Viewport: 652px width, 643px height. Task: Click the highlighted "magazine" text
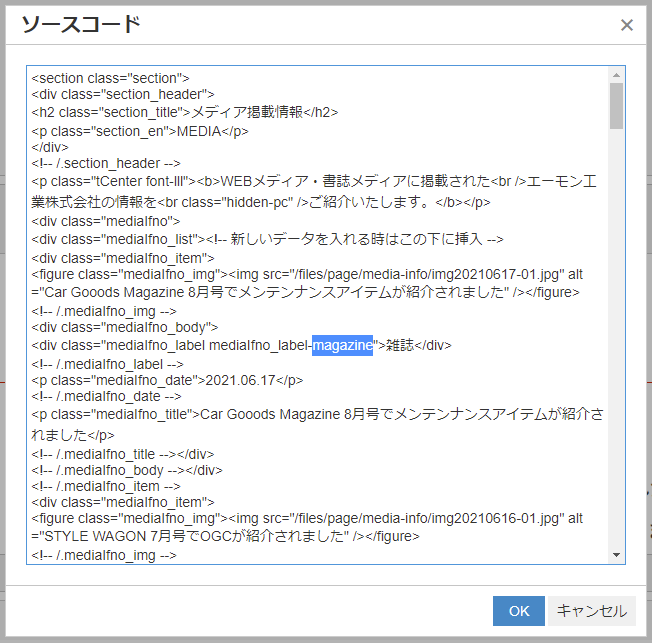point(342,345)
